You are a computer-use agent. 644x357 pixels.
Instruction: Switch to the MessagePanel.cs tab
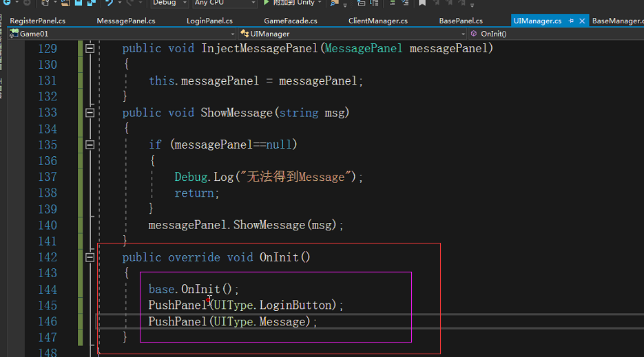coord(126,21)
